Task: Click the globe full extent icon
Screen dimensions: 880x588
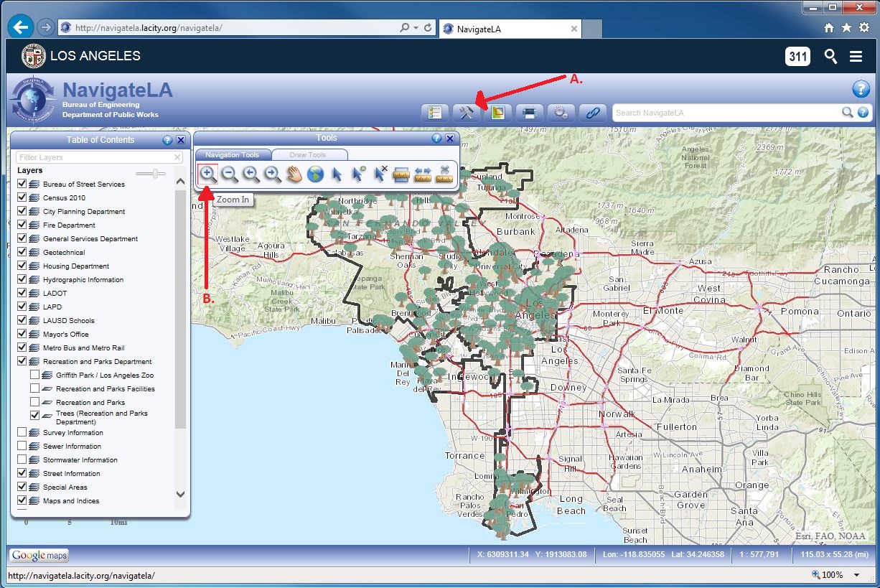Action: 315,174
